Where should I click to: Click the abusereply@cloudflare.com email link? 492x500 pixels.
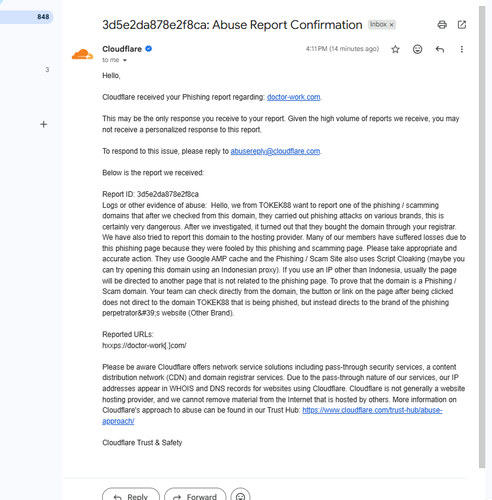(275, 151)
